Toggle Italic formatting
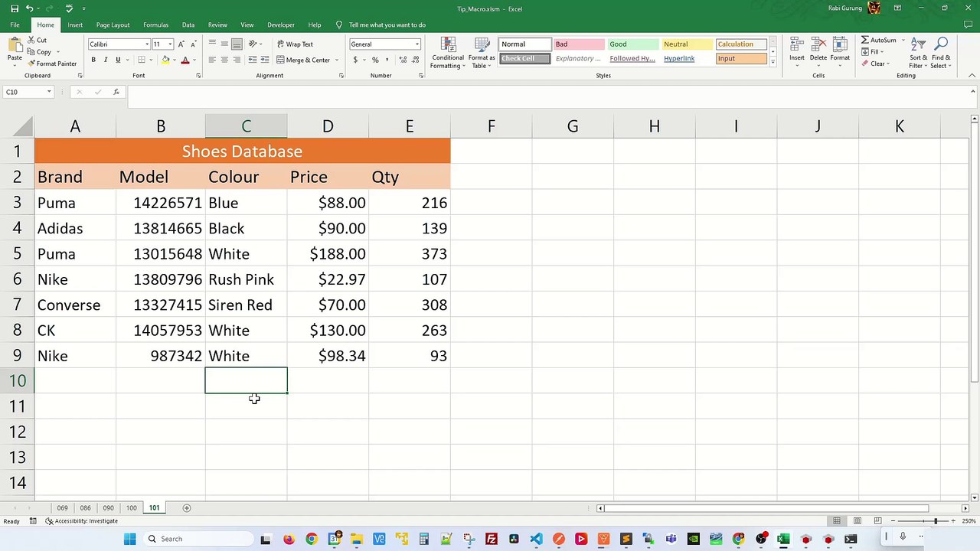The height and width of the screenshot is (551, 980). point(106,60)
